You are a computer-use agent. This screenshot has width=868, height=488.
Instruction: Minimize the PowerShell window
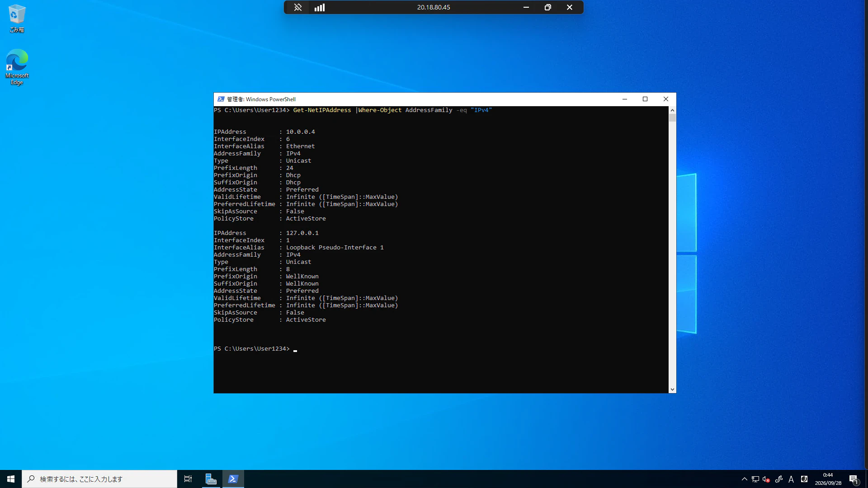tap(625, 99)
